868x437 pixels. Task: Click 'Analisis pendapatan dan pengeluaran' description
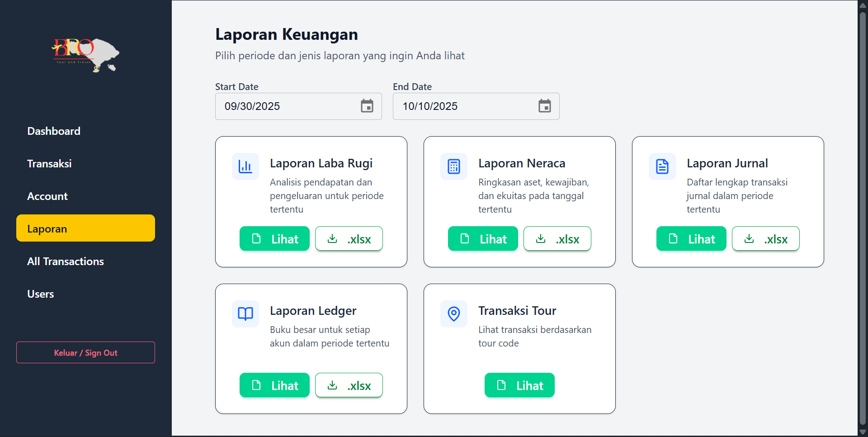pyautogui.click(x=327, y=196)
